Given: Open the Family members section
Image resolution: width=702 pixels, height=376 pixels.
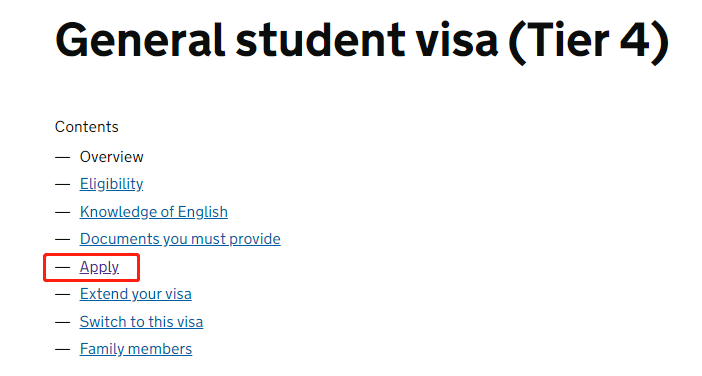Looking at the screenshot, I should (x=136, y=349).
